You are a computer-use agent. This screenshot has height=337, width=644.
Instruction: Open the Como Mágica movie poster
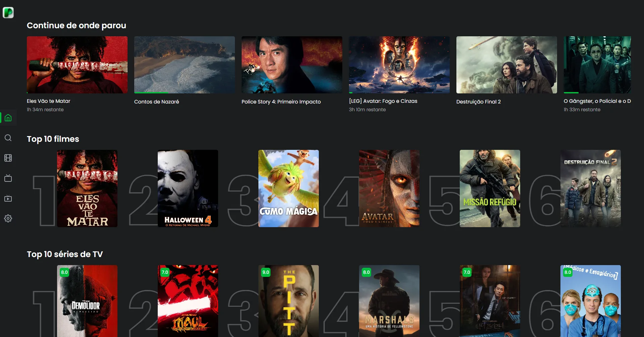[x=289, y=188]
